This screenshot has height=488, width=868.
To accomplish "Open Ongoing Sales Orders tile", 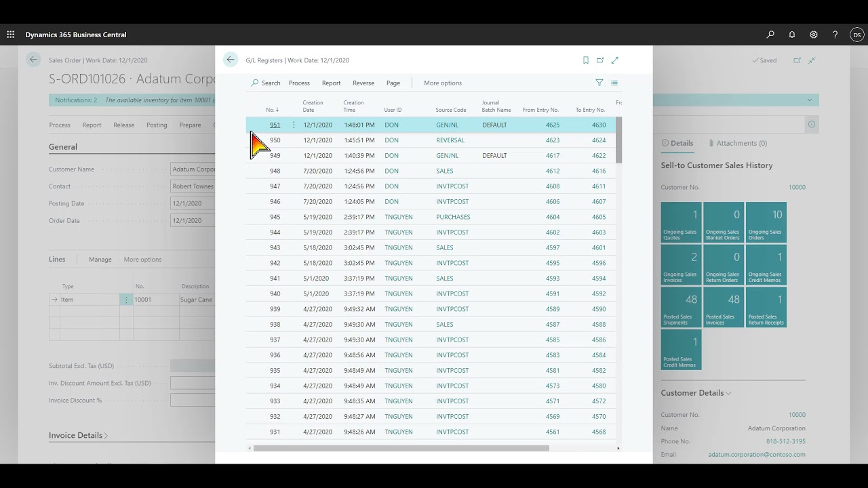I will [x=766, y=222].
